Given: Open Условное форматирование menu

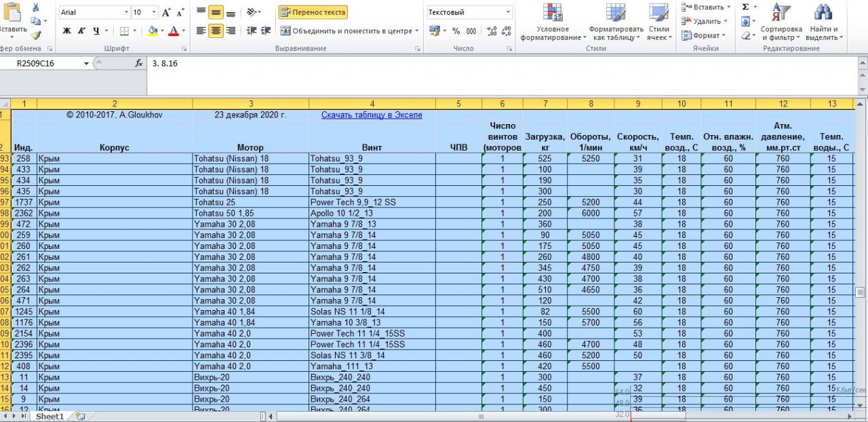Looking at the screenshot, I should [x=553, y=22].
